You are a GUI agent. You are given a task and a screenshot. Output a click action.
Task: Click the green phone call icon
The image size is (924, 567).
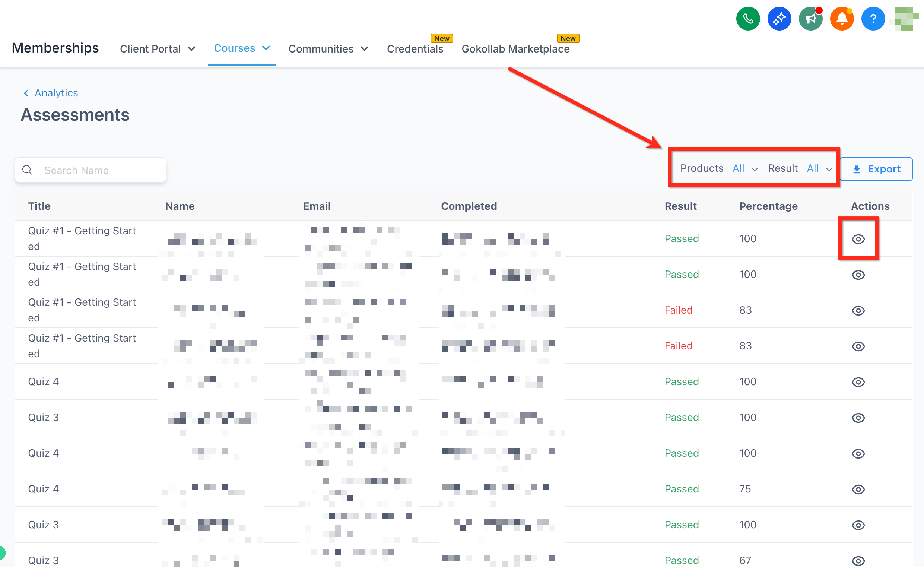pyautogui.click(x=748, y=19)
